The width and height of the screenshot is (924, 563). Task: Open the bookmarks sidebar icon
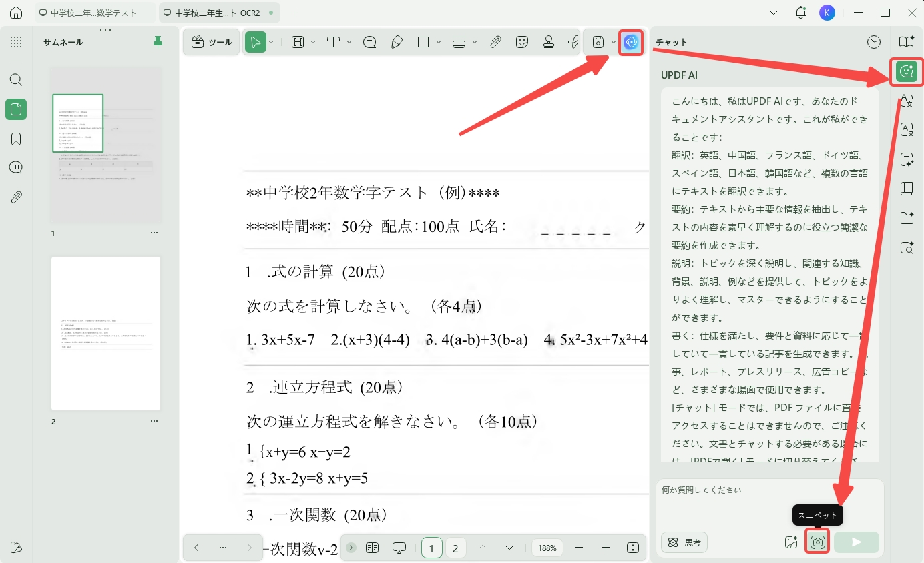(x=16, y=139)
